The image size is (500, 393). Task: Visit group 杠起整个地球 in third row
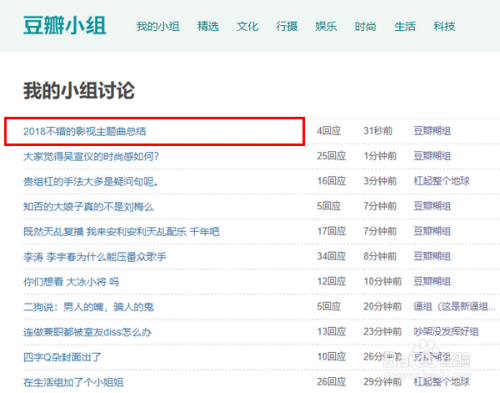click(441, 181)
